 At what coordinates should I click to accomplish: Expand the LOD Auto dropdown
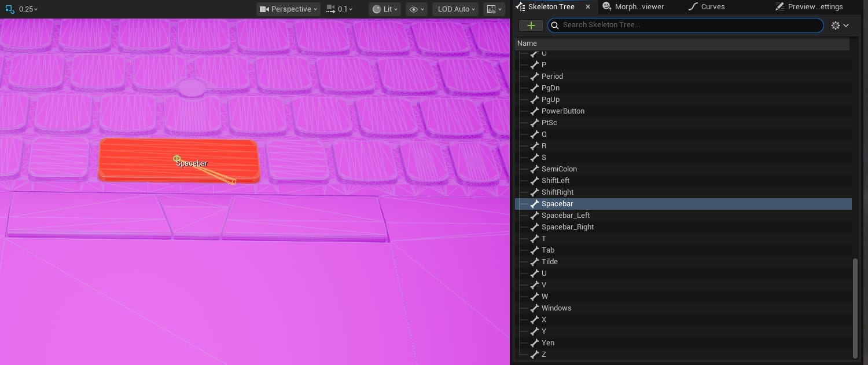(457, 9)
